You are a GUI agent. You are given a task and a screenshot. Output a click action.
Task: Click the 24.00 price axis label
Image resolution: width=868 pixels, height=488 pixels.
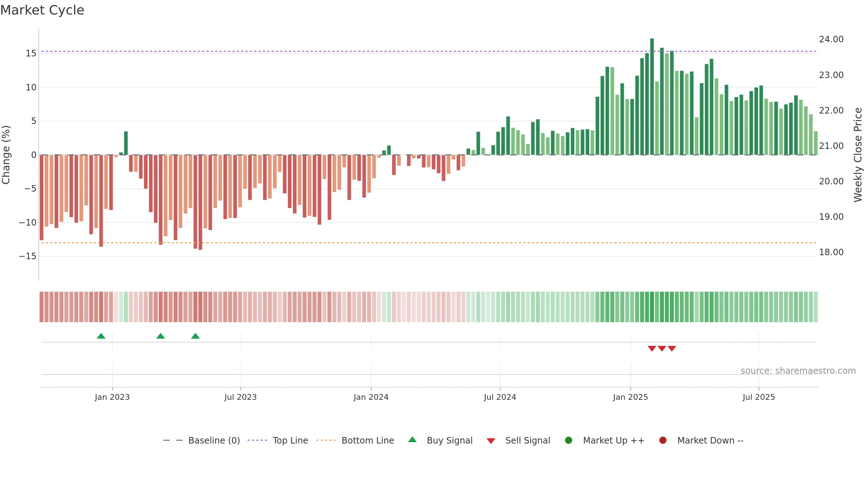point(831,39)
